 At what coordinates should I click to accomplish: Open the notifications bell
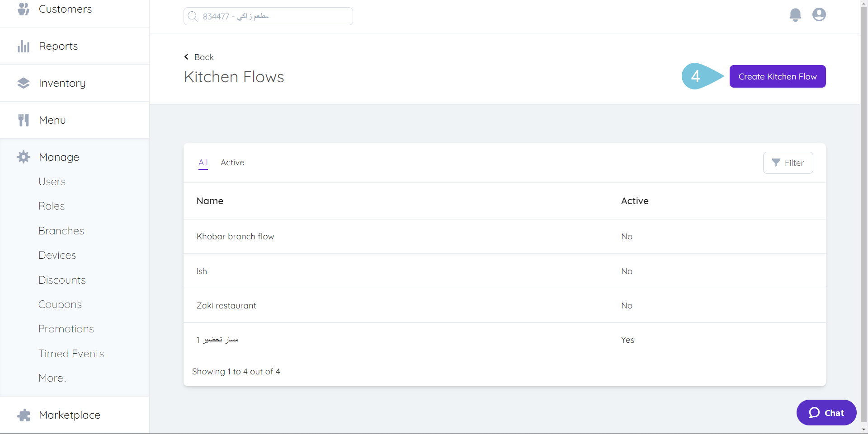795,14
